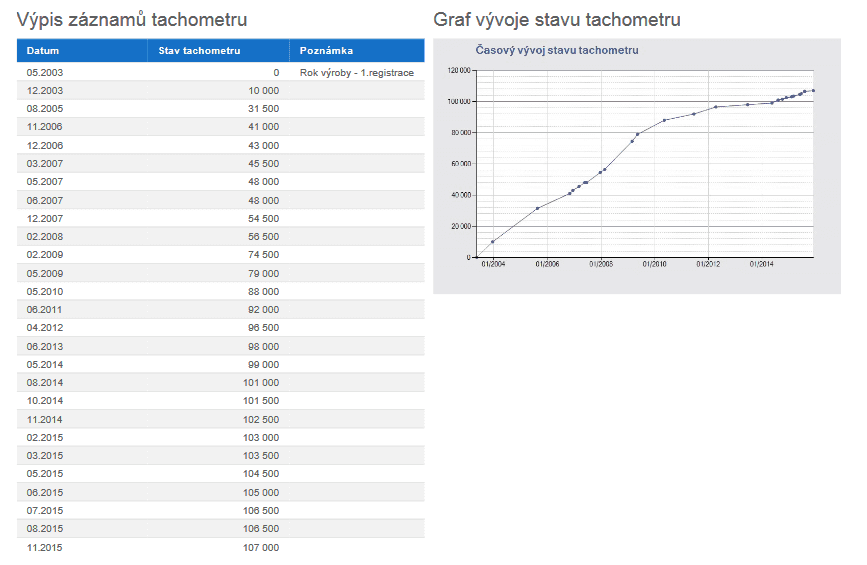Click the value 88 000

click(x=263, y=291)
